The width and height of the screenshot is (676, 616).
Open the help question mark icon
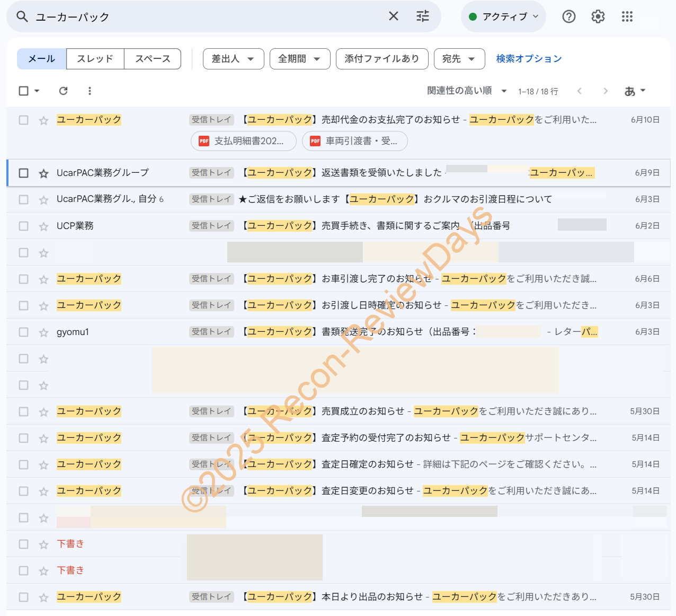[568, 17]
